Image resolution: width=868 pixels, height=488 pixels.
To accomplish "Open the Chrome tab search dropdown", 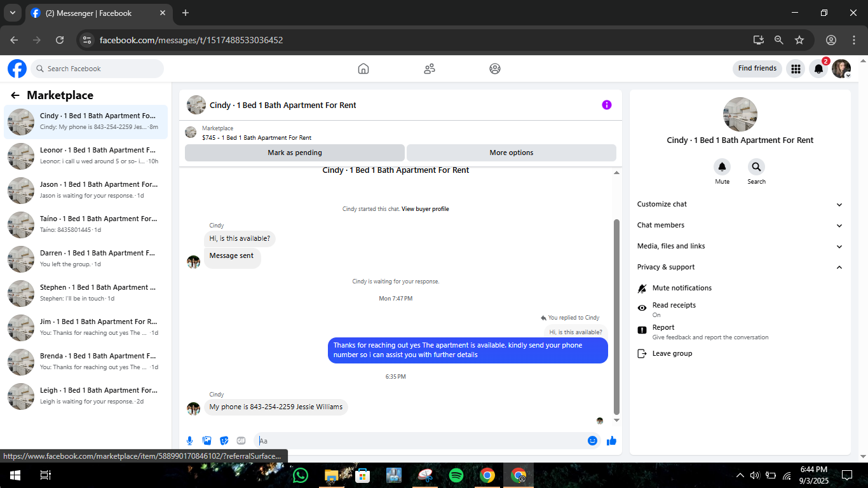I will [x=13, y=13].
